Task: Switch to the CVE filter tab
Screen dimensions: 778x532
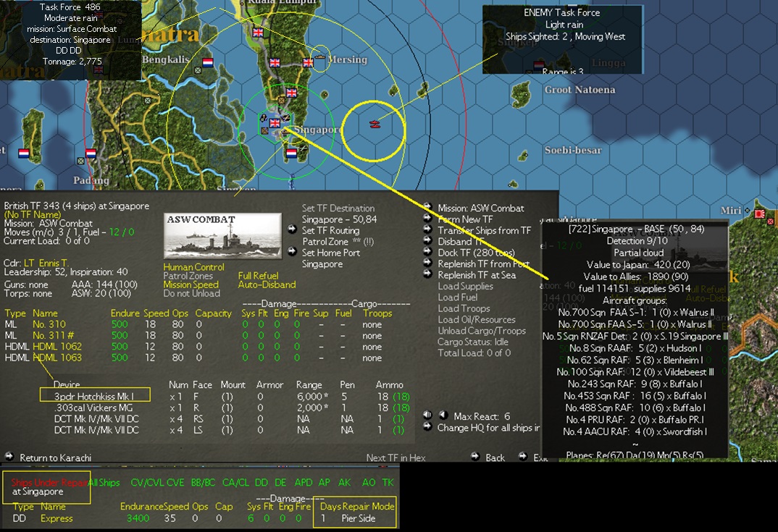Action: [175, 483]
